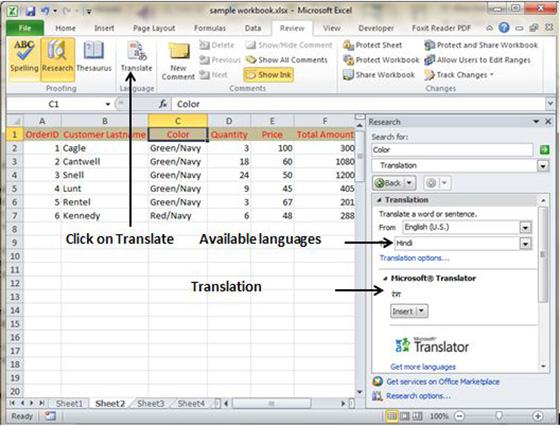Open the Translation options link
This screenshot has height=427, width=560.
(x=414, y=258)
